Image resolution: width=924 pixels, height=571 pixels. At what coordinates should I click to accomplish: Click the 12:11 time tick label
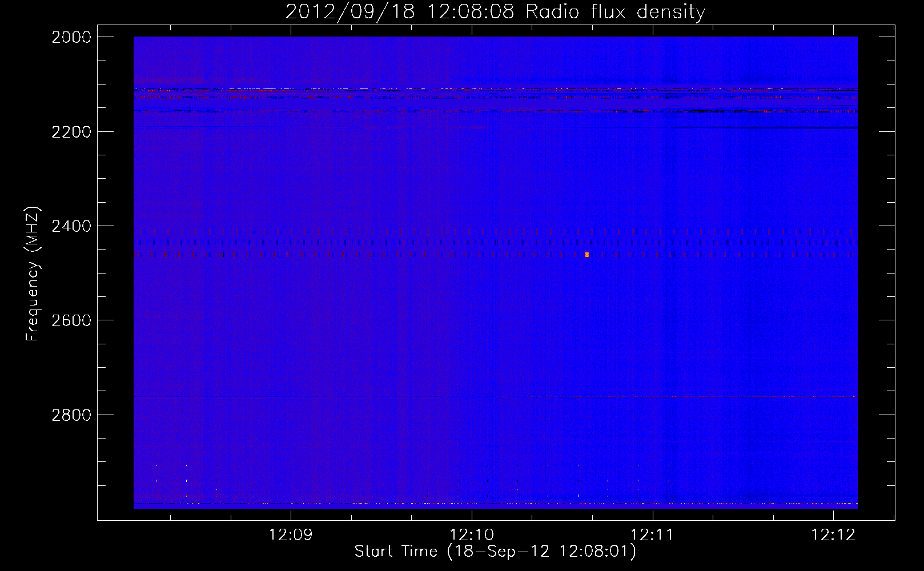tap(653, 535)
